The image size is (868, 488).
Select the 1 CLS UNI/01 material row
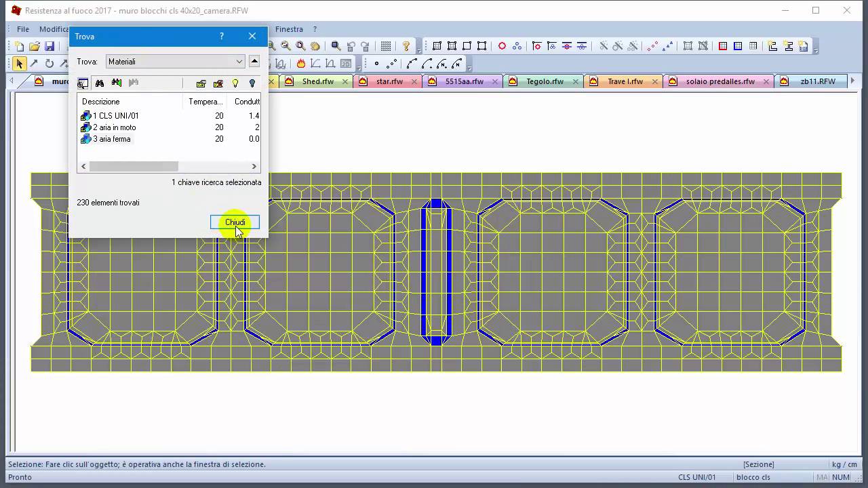click(169, 116)
